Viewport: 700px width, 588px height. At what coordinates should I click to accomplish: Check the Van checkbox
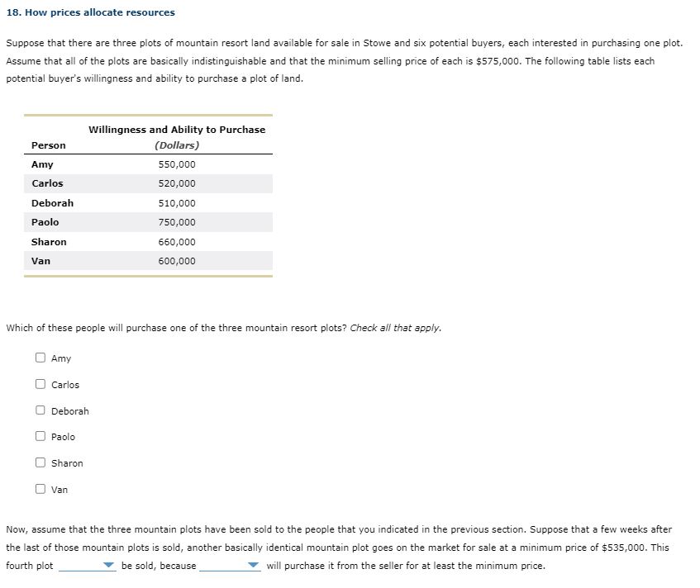tap(40, 489)
